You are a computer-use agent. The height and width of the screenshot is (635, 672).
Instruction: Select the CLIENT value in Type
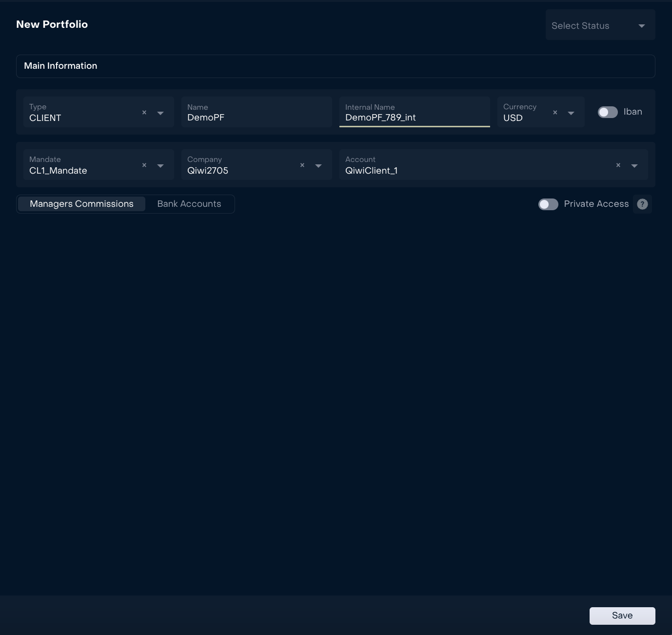(x=45, y=118)
